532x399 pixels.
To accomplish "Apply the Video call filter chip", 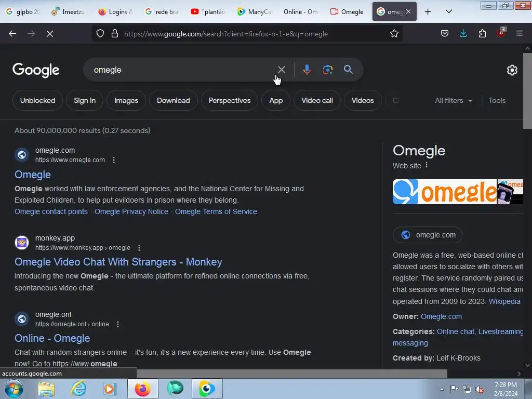I will pos(317,100).
